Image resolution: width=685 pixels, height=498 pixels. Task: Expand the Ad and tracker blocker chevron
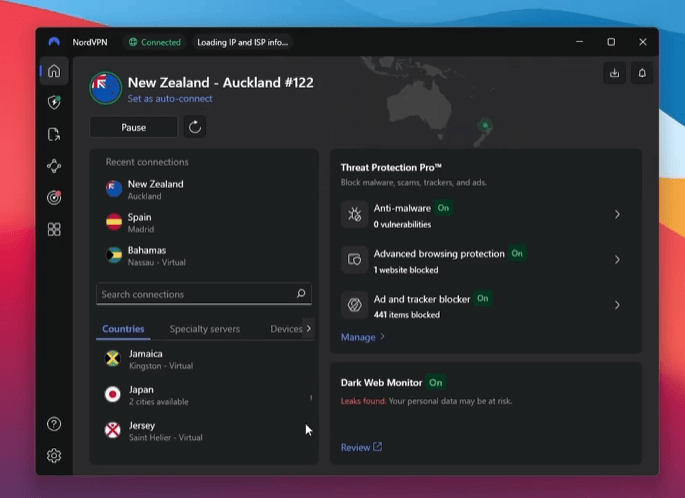[617, 305]
